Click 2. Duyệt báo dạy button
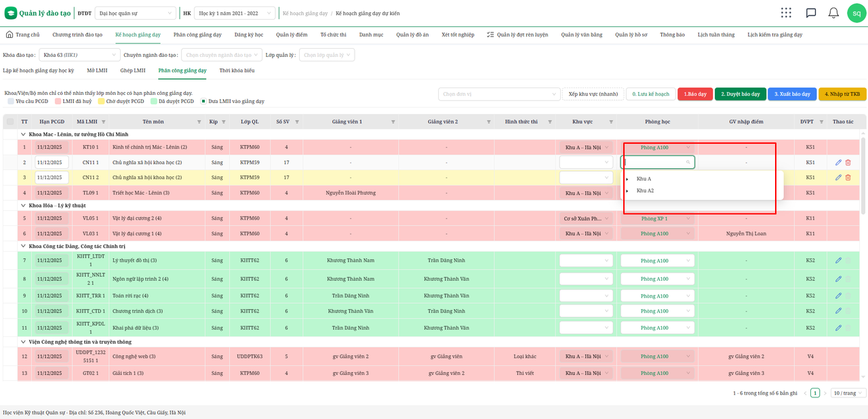 point(741,94)
